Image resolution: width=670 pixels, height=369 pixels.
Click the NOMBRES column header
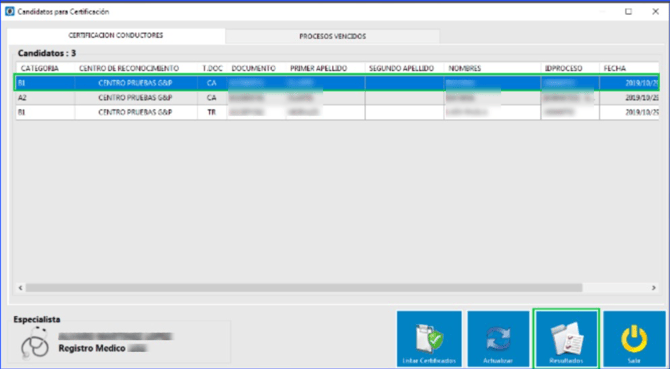tap(492, 68)
